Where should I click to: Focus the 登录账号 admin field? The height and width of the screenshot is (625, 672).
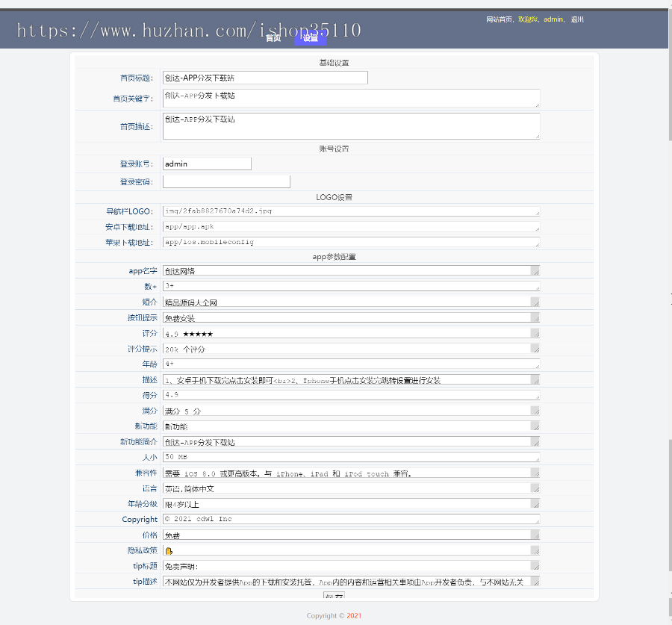click(x=207, y=164)
